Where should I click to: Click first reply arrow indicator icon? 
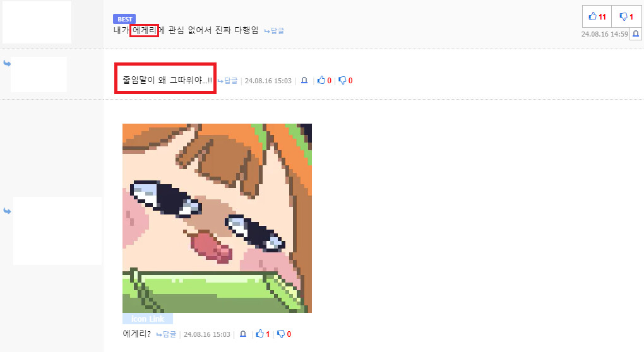click(7, 63)
